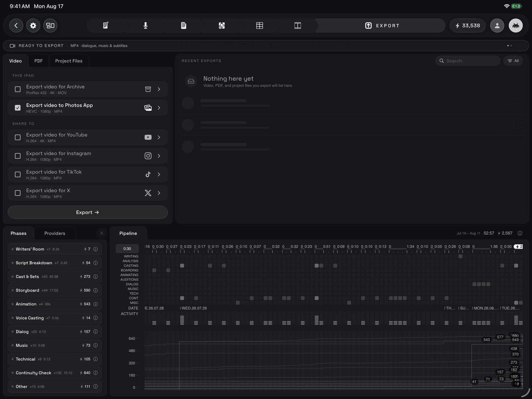Open the All filter dropdown

point(513,61)
